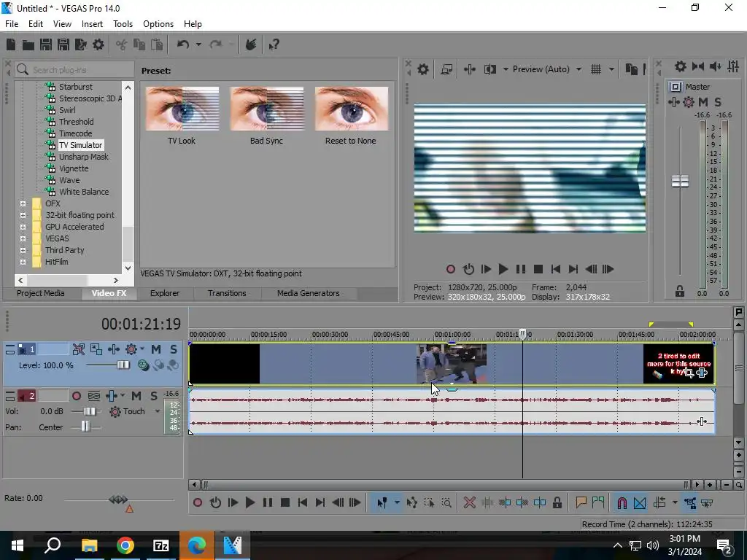747x560 pixels.
Task: Open the Insert menu
Action: (x=92, y=24)
